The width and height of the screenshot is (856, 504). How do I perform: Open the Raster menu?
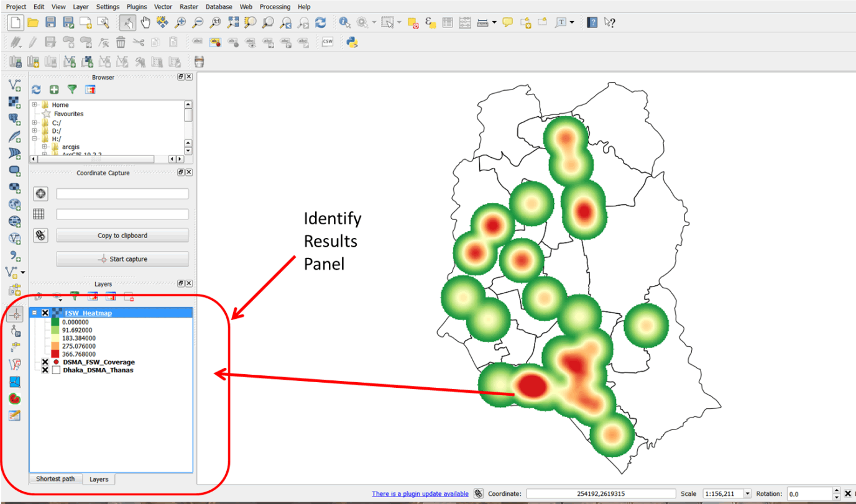(x=189, y=7)
